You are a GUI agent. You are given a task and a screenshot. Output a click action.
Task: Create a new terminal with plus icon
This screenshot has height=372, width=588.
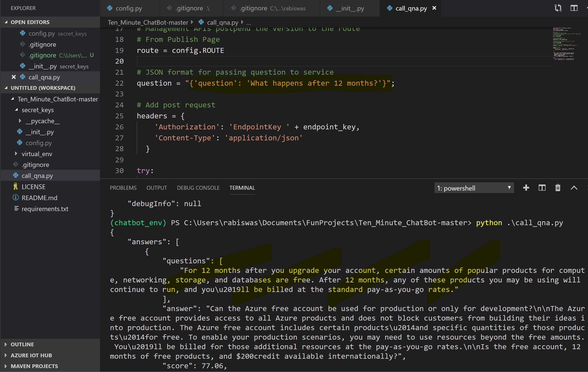coord(526,188)
